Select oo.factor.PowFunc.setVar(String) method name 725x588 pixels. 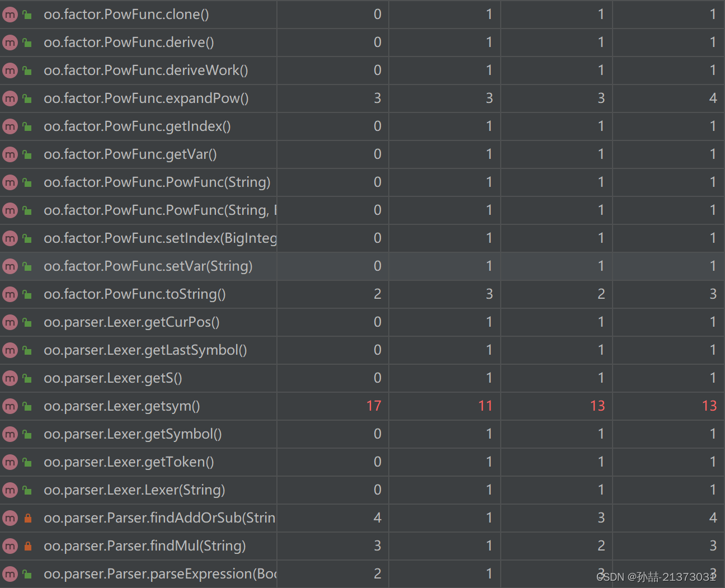click(x=148, y=266)
